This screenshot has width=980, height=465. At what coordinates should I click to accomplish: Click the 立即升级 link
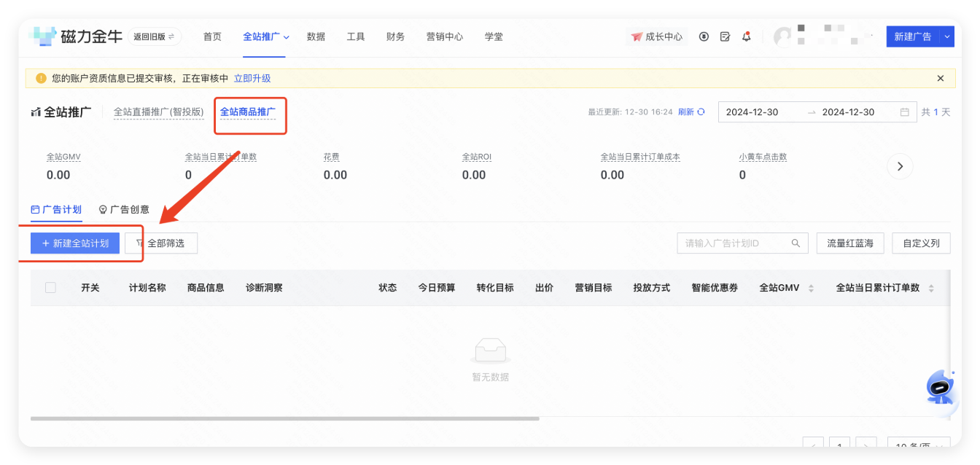[x=252, y=78]
